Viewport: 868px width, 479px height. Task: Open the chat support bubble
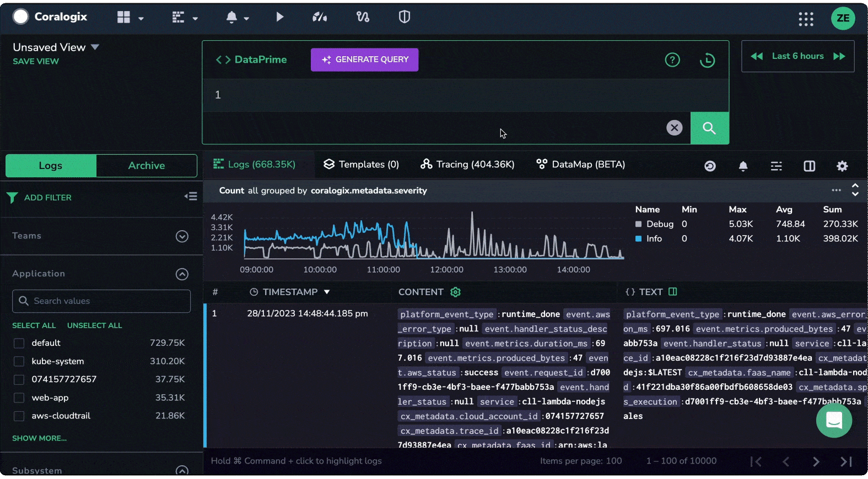[x=834, y=421]
